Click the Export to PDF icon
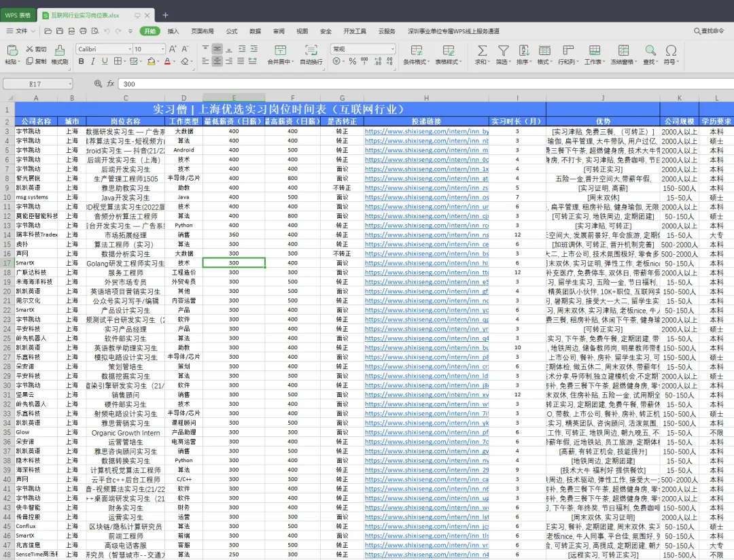Screen dimensions: 734x560 (x=71, y=31)
